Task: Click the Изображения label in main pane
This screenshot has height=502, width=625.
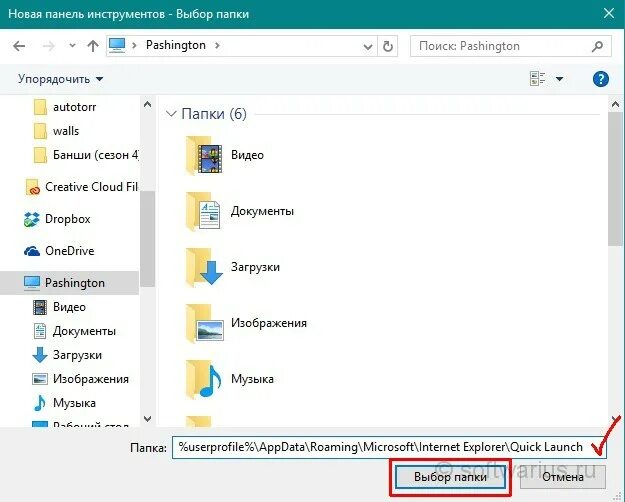Action: [269, 323]
